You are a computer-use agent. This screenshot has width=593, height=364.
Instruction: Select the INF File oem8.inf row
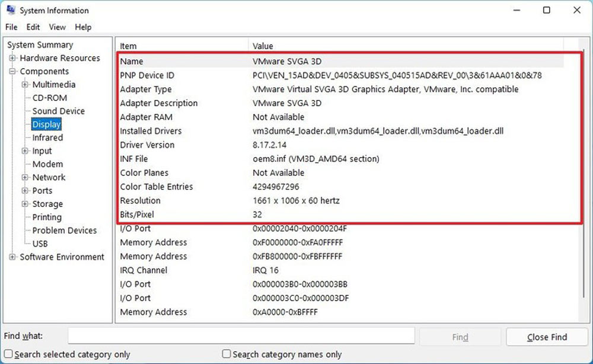(340, 159)
